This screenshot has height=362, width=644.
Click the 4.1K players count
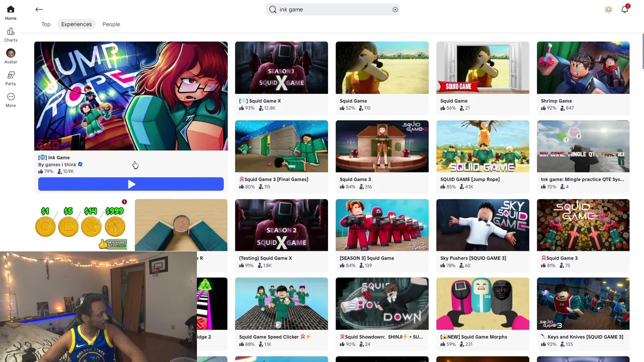pos(466,187)
